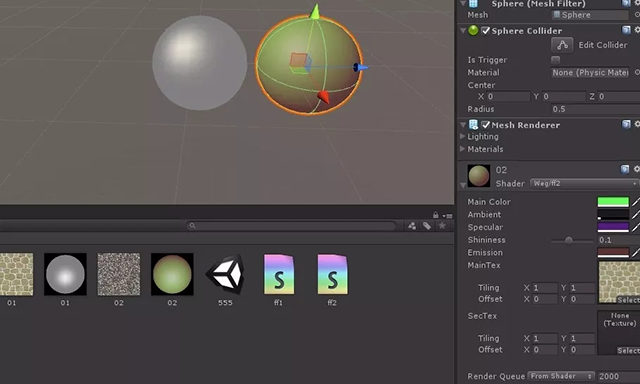Open the Emission color eyedropper tool
The height and width of the screenshot is (384, 640).
(636, 253)
